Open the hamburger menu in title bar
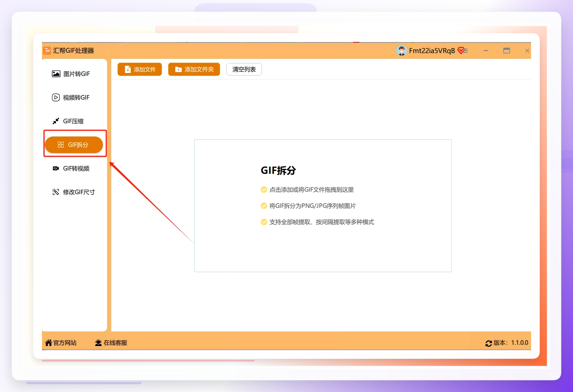This screenshot has width=573, height=392. click(x=466, y=51)
